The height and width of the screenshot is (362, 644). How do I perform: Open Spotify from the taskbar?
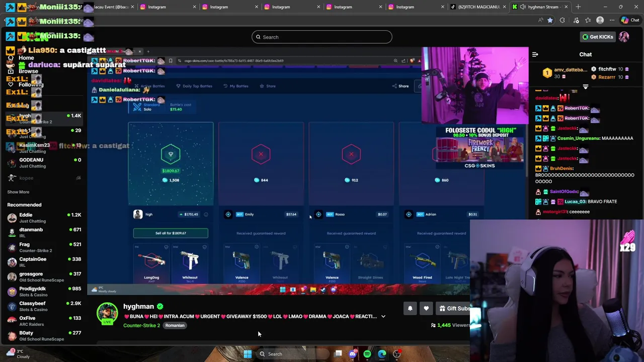point(367,354)
